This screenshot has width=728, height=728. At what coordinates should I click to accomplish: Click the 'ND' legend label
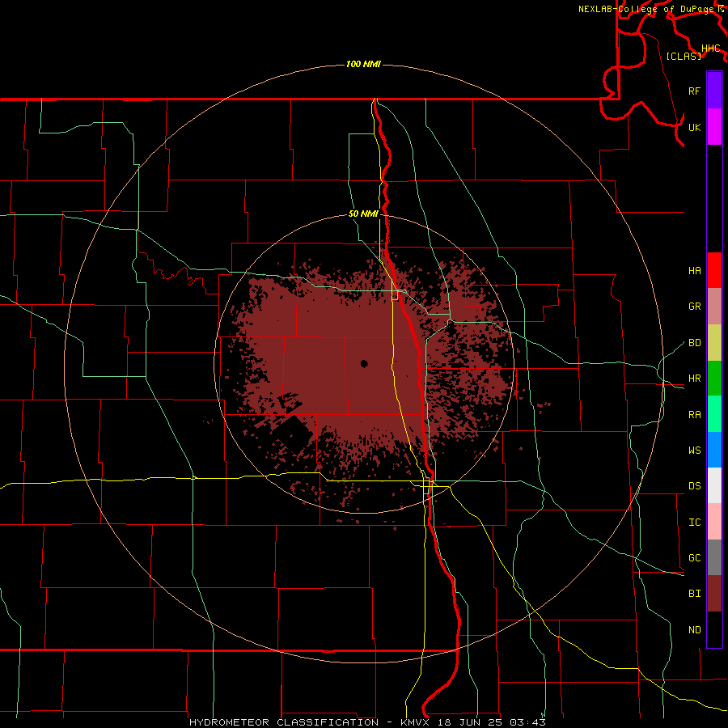(x=695, y=630)
